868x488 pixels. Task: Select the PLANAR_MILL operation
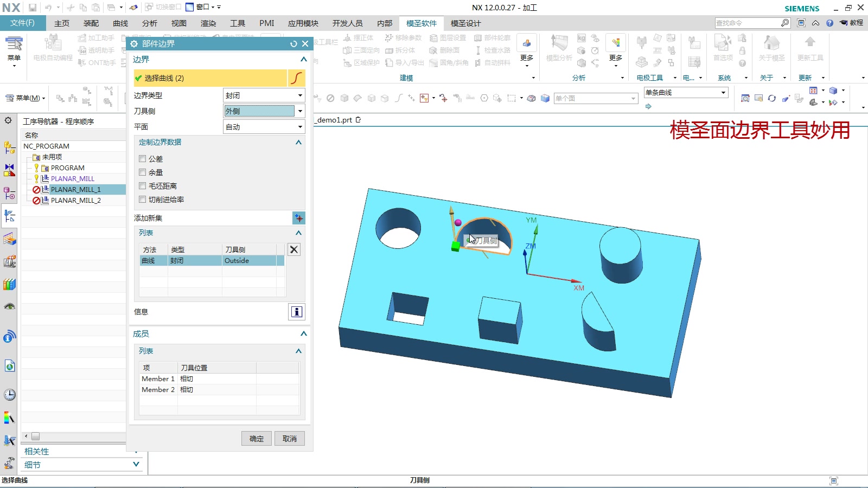tap(73, 179)
